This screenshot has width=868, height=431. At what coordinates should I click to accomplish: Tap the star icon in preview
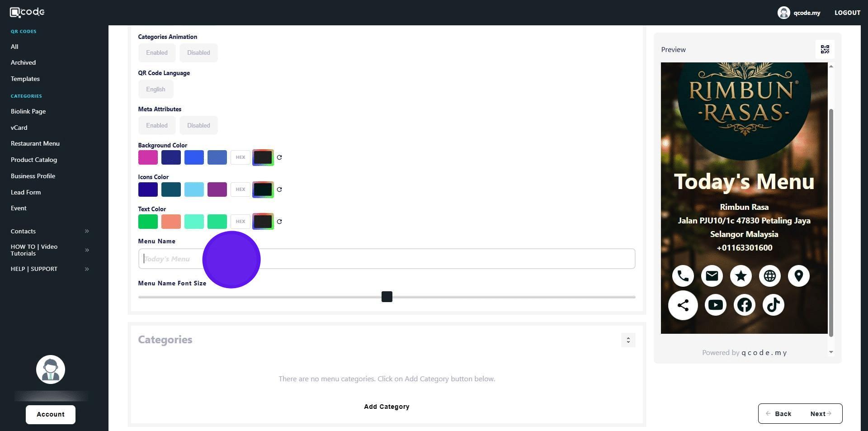tap(741, 276)
